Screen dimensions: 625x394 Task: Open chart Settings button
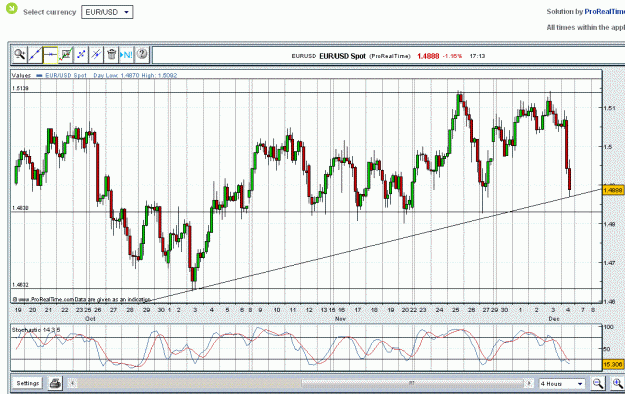(28, 383)
